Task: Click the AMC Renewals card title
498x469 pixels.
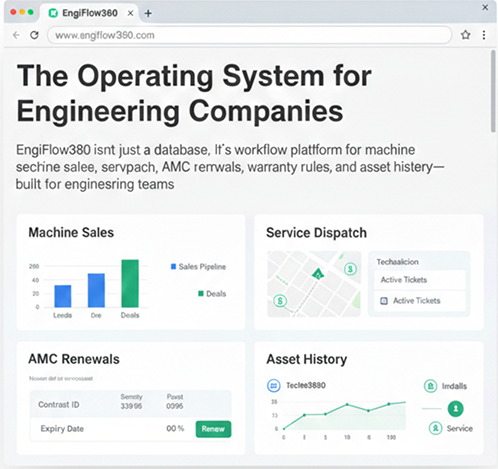Action: (74, 359)
